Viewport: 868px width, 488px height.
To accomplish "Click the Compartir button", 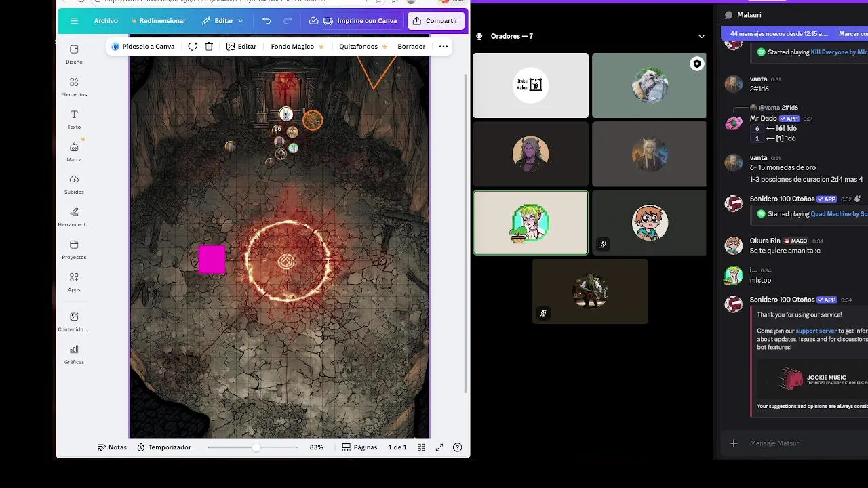I will [435, 21].
